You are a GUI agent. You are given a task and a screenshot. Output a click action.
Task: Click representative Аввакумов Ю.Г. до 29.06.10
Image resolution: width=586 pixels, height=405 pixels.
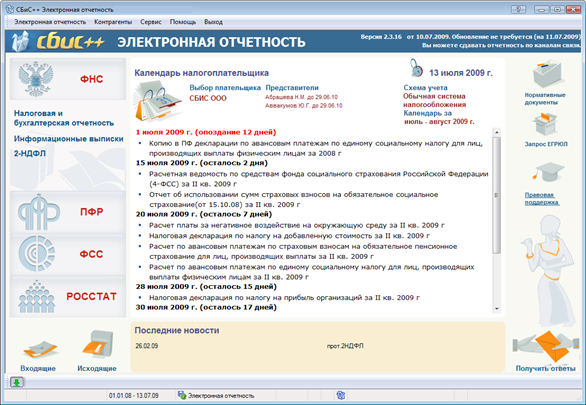[303, 106]
